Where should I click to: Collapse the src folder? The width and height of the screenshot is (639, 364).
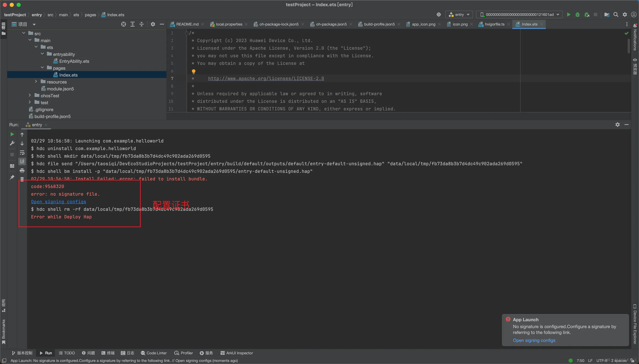(23, 33)
